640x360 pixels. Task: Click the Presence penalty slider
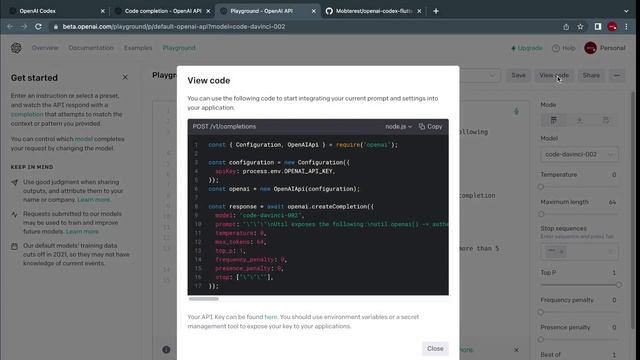[x=580, y=339]
